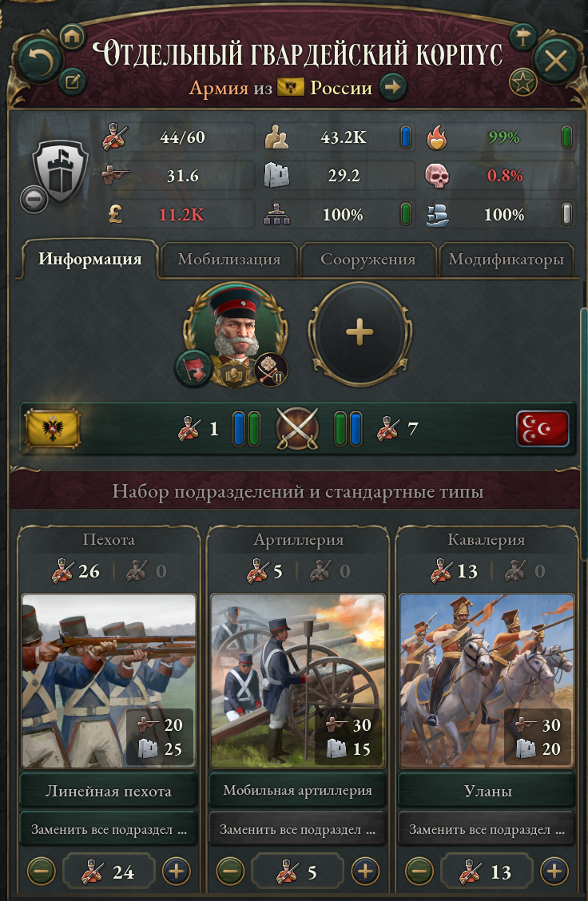588x901 pixels.
Task: Switch to the Мобилизация tab
Action: click(x=228, y=259)
